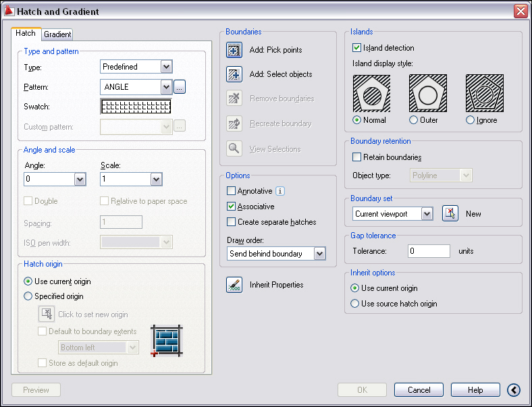The height and width of the screenshot is (407, 532).
Task: Select the Specified origin radio button
Action: [28, 296]
